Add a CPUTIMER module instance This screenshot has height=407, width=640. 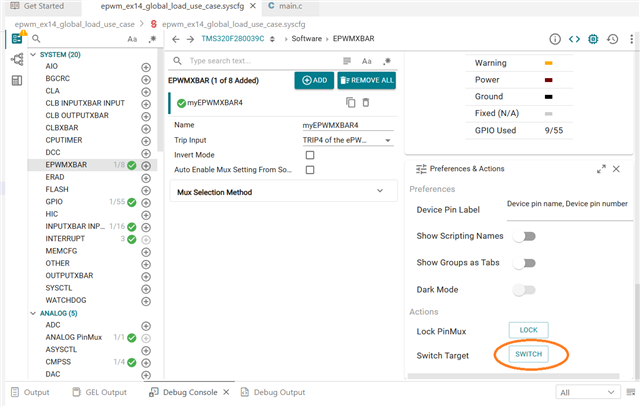[146, 141]
